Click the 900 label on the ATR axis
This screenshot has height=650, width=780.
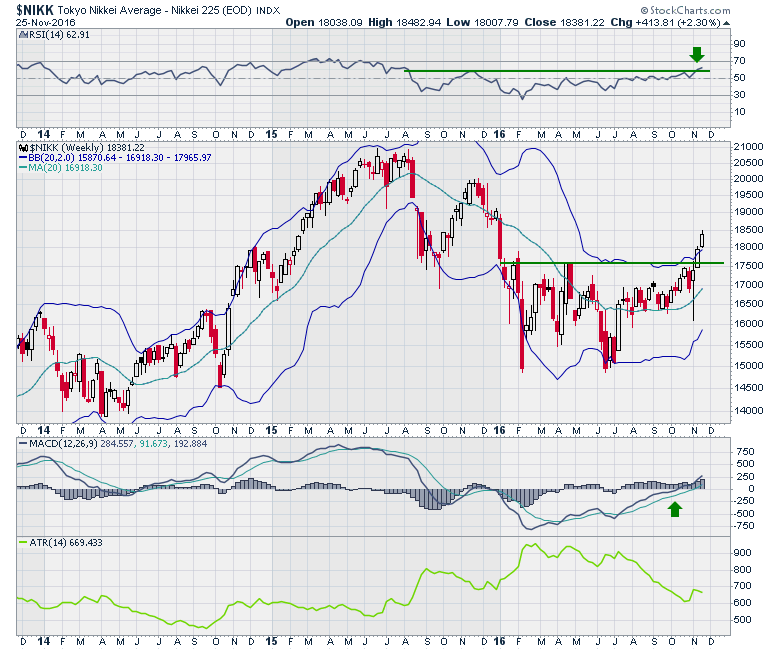tap(742, 552)
